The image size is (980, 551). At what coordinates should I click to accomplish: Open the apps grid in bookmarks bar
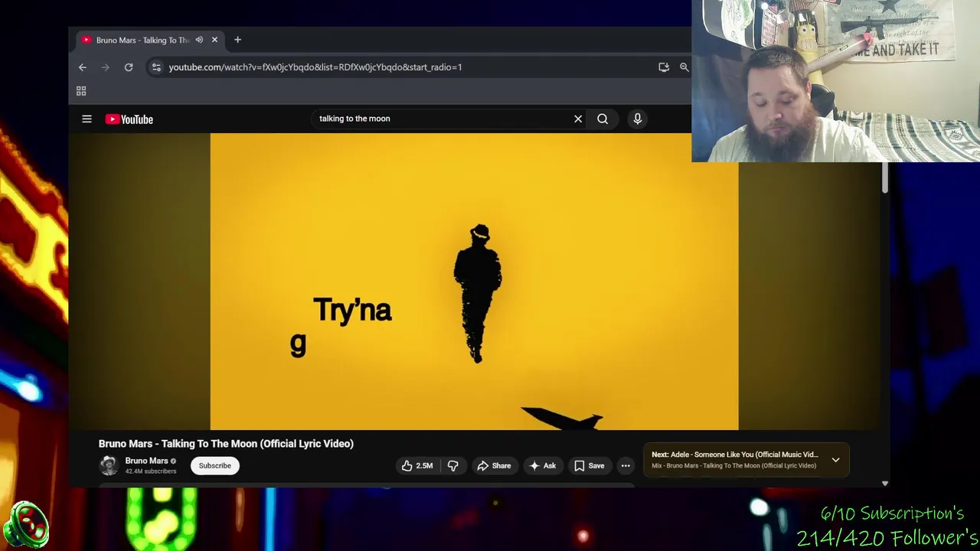81,91
